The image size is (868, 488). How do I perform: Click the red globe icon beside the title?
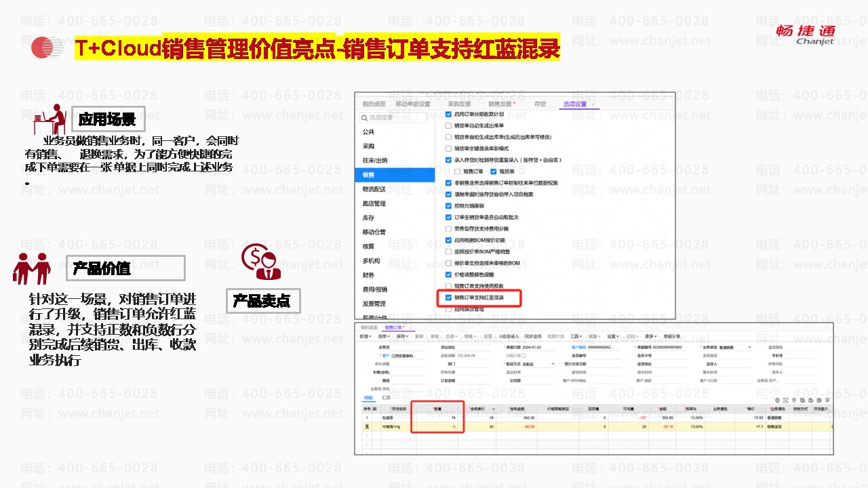pos(47,47)
